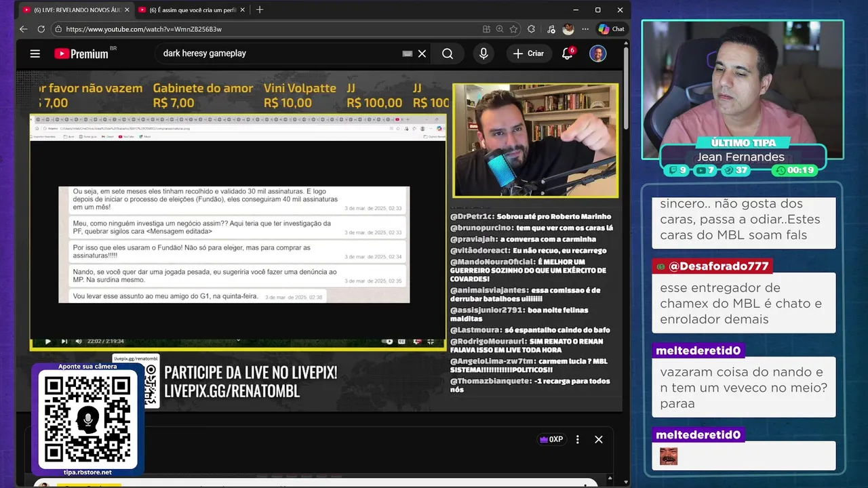Open the YouTube account avatar menu
The image size is (868, 488).
coord(597,54)
